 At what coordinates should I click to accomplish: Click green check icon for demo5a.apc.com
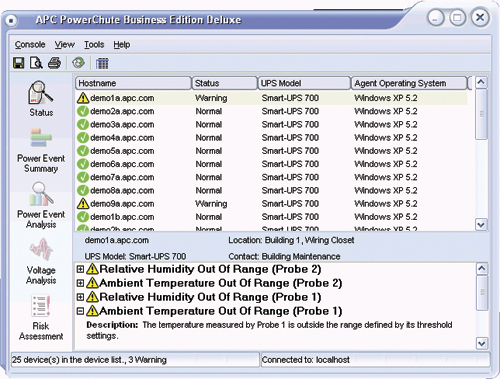click(83, 151)
